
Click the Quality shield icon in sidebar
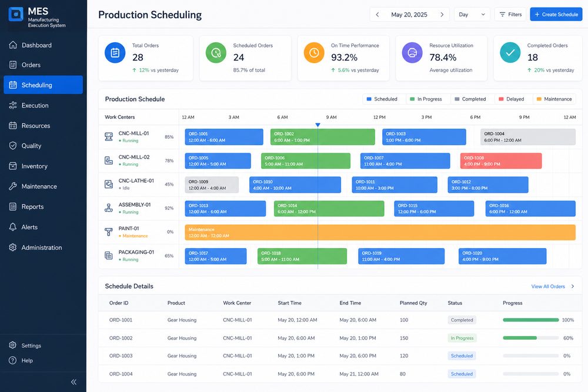[x=13, y=146]
